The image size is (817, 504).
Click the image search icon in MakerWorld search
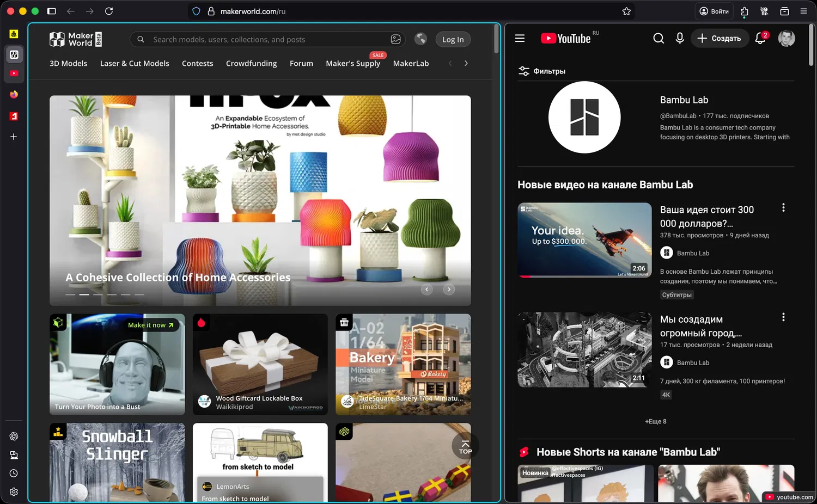pos(396,39)
